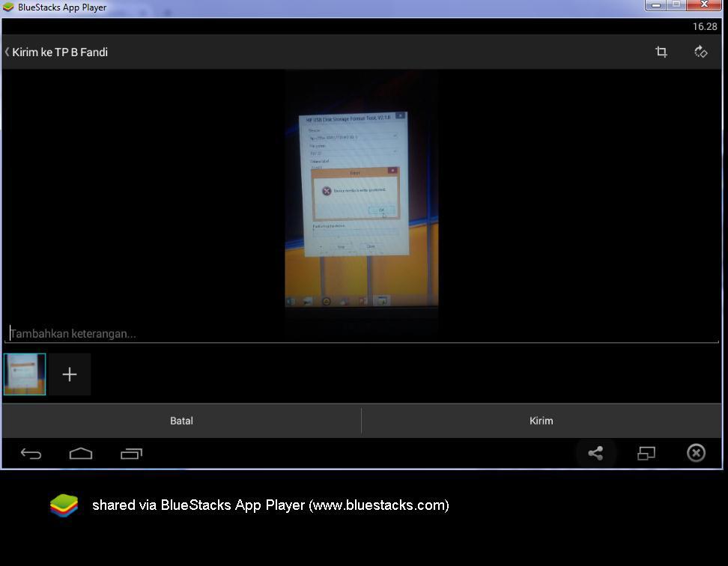Close the BlueStacks App Player window
728x566 pixels.
(704, 5)
